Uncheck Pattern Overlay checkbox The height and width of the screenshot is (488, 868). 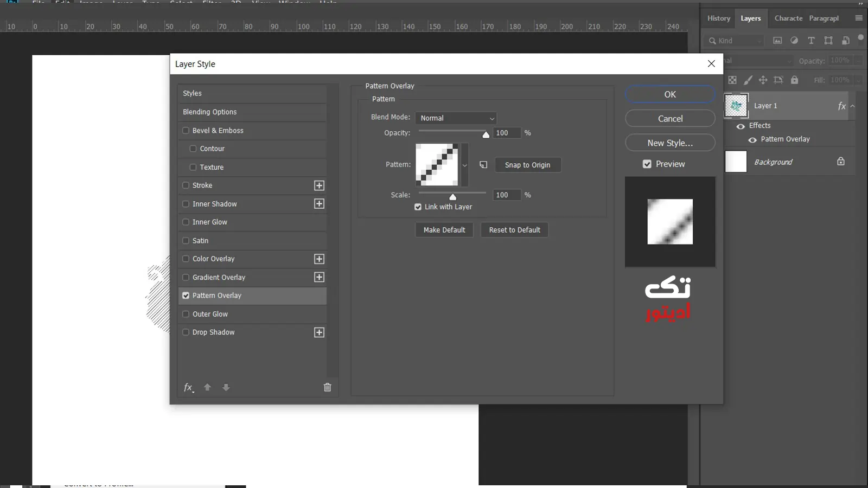(186, 296)
